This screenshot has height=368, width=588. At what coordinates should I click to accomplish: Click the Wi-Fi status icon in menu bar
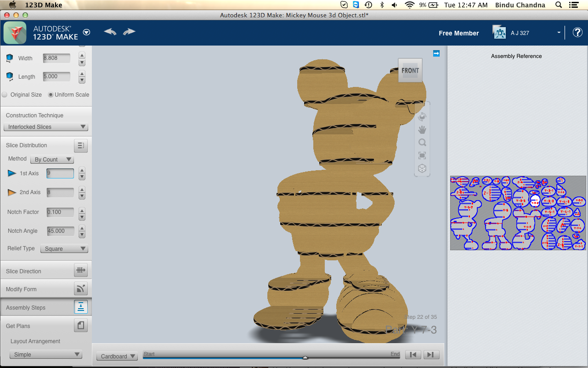[x=409, y=5]
